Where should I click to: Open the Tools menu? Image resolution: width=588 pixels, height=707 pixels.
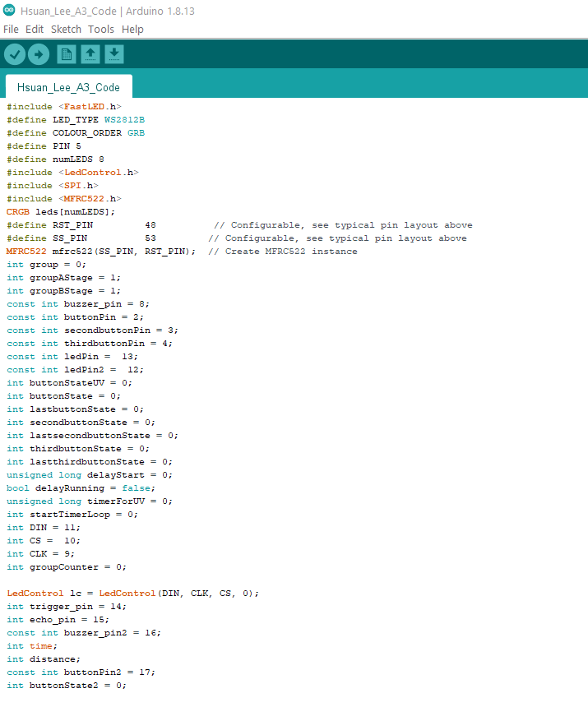click(x=101, y=30)
